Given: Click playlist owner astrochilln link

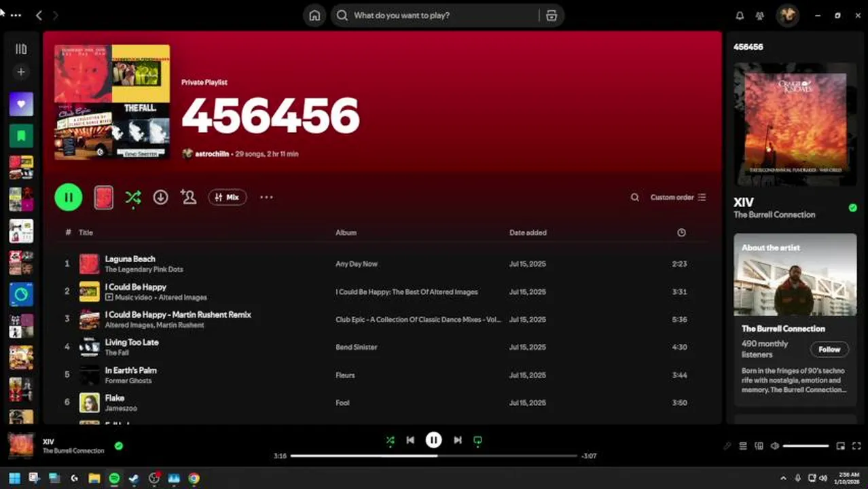Looking at the screenshot, I should (212, 154).
